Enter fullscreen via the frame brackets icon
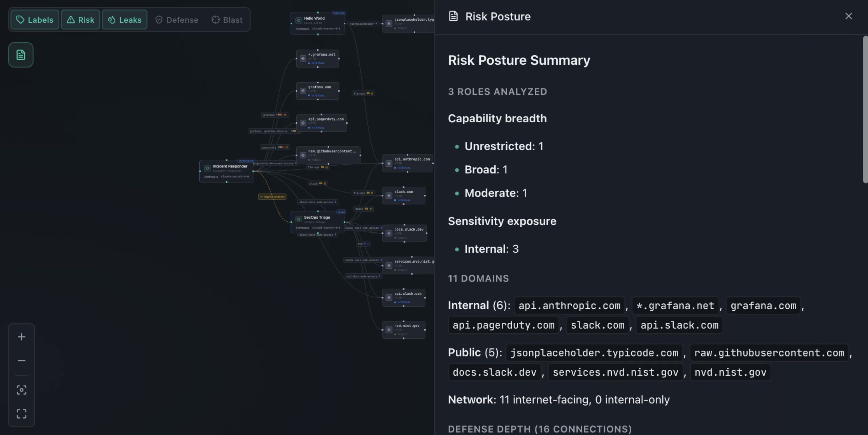The image size is (868, 435). 21,413
